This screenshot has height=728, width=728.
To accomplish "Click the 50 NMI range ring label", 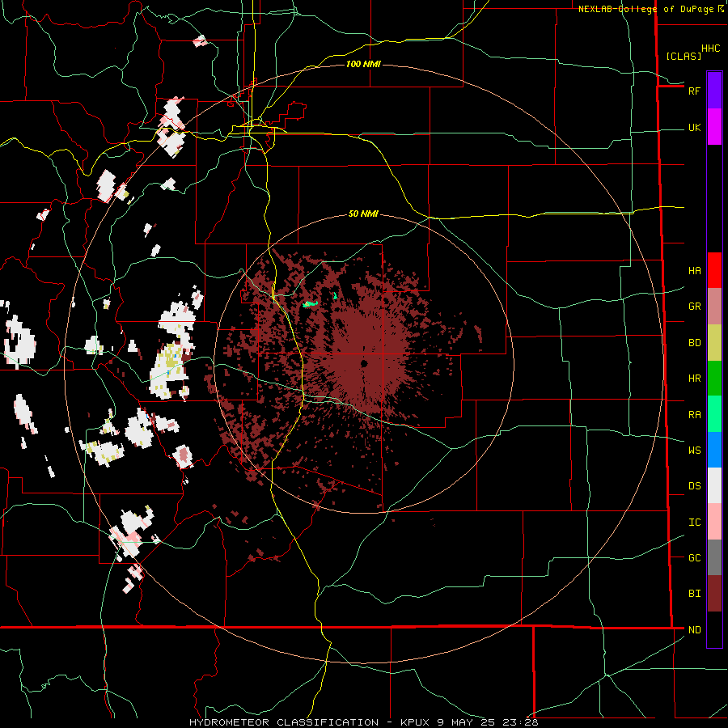I will pos(363,214).
